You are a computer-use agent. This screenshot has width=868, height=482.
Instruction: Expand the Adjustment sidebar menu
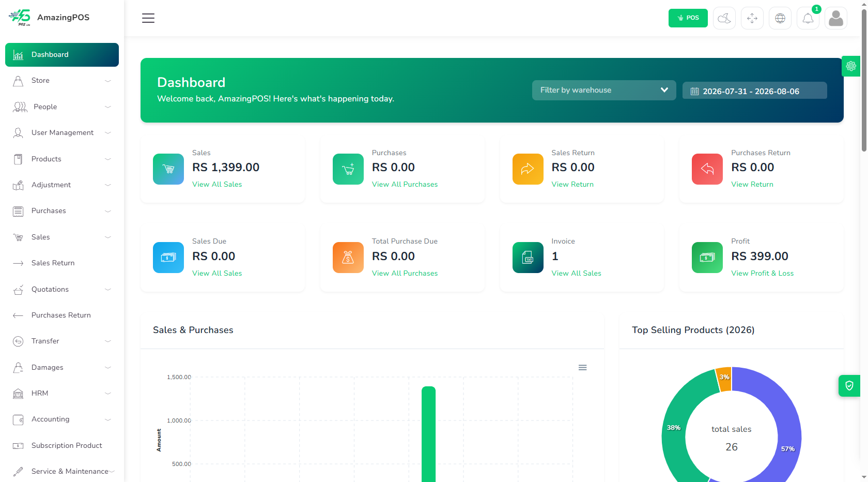click(62, 185)
